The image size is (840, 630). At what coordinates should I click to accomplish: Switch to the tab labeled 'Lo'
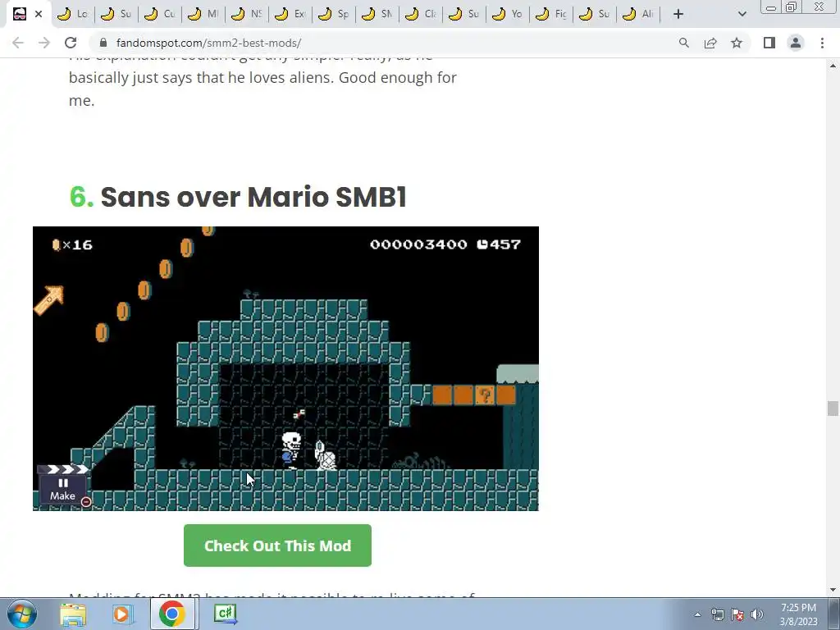click(x=72, y=14)
